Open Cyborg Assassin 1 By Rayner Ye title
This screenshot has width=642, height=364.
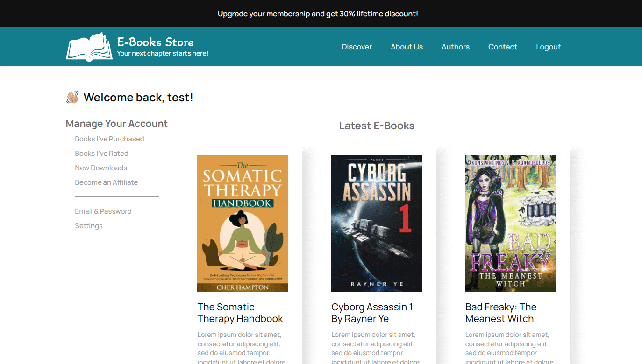click(x=372, y=313)
